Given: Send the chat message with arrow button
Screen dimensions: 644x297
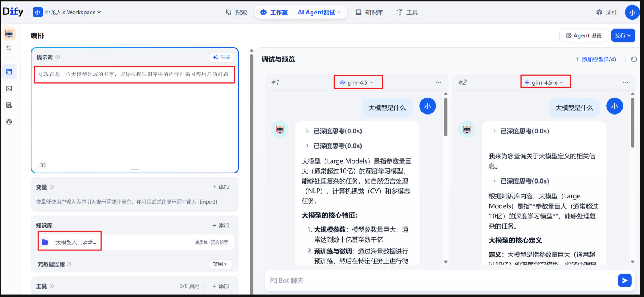Looking at the screenshot, I should coord(625,280).
